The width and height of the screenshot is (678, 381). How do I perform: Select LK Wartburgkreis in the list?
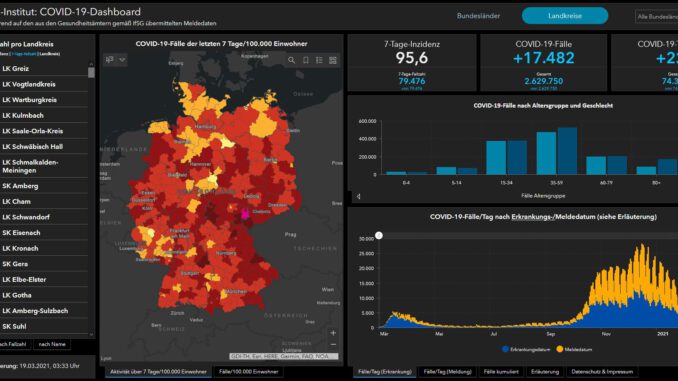tap(44, 99)
